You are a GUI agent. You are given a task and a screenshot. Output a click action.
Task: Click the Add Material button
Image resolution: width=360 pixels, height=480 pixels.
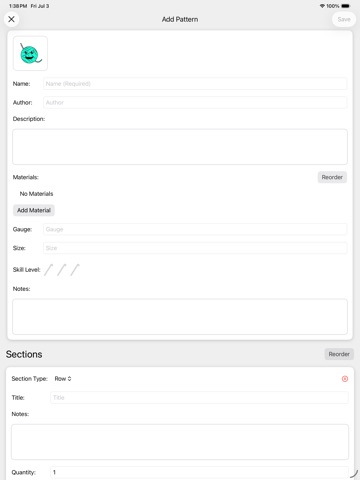click(34, 210)
